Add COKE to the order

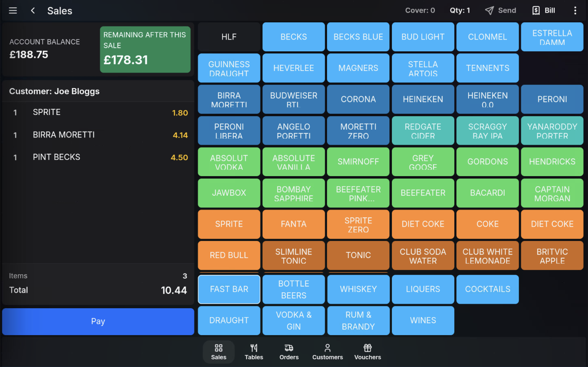[x=488, y=224]
